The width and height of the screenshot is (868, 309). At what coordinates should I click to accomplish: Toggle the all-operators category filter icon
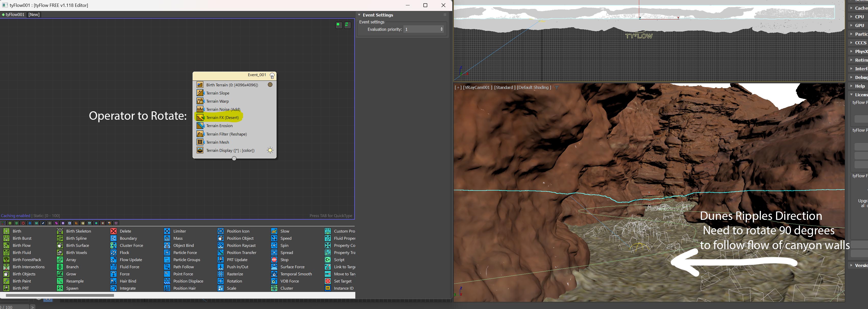[x=3, y=223]
